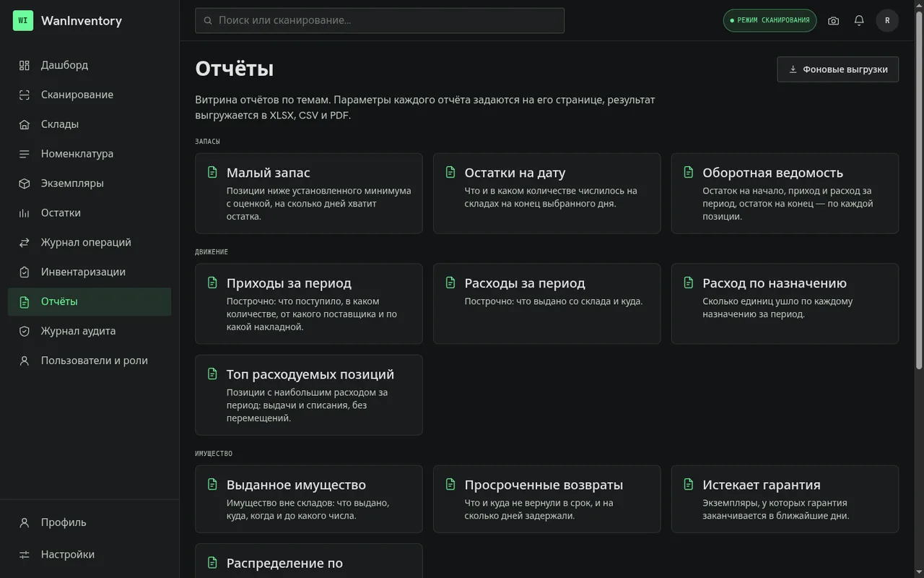Navigate to Настройки in sidebar
The height and width of the screenshot is (578, 924).
90,555
